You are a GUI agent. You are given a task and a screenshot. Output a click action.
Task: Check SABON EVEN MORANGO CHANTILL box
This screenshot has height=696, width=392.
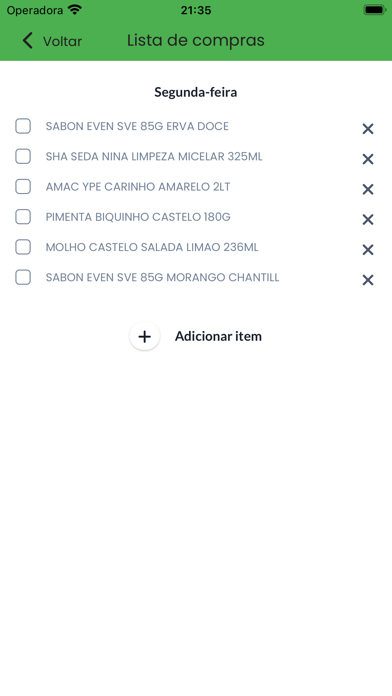point(23,277)
